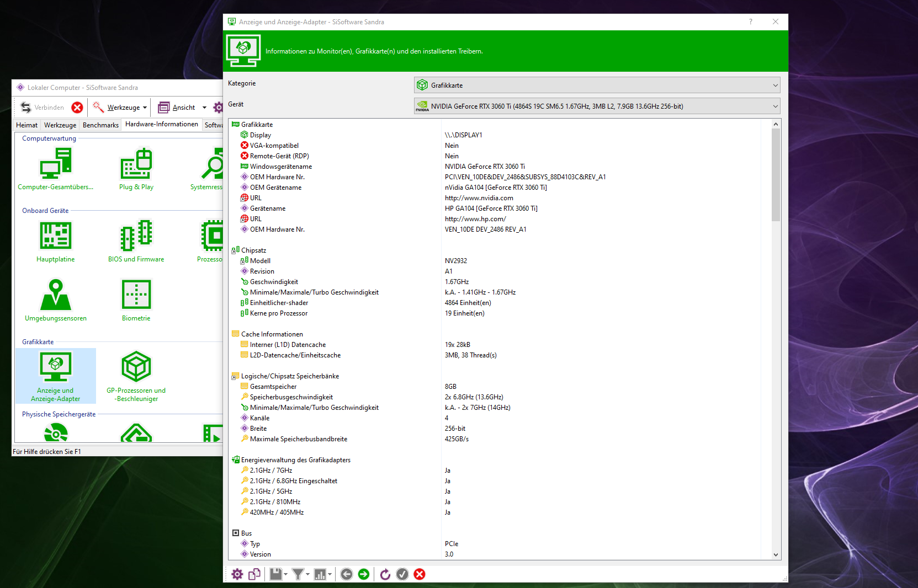Open the save options dropdown arrow

pyautogui.click(x=285, y=574)
